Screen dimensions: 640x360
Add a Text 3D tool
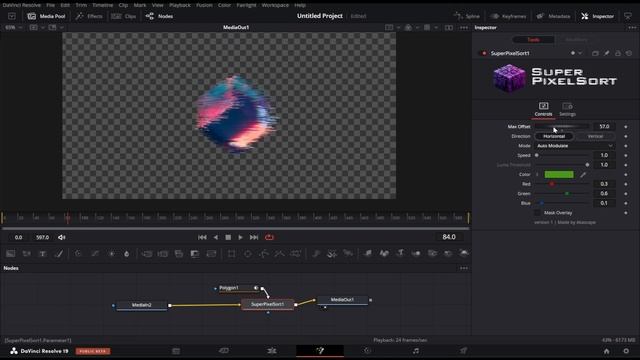[400, 253]
